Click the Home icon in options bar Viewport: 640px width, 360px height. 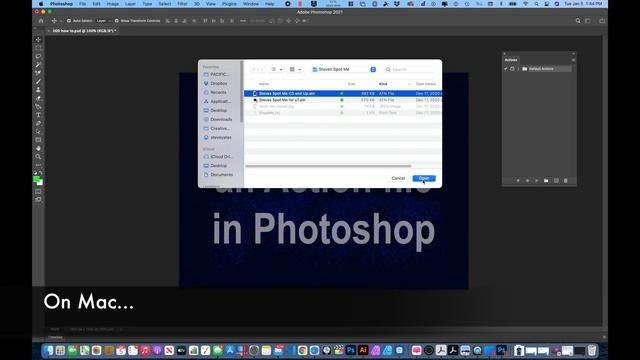[x=41, y=20]
